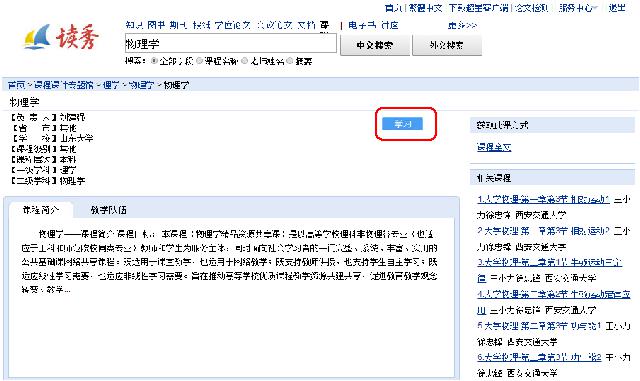Open related course 1 大学物理 link
This screenshot has width=640, height=381.
pos(543,199)
